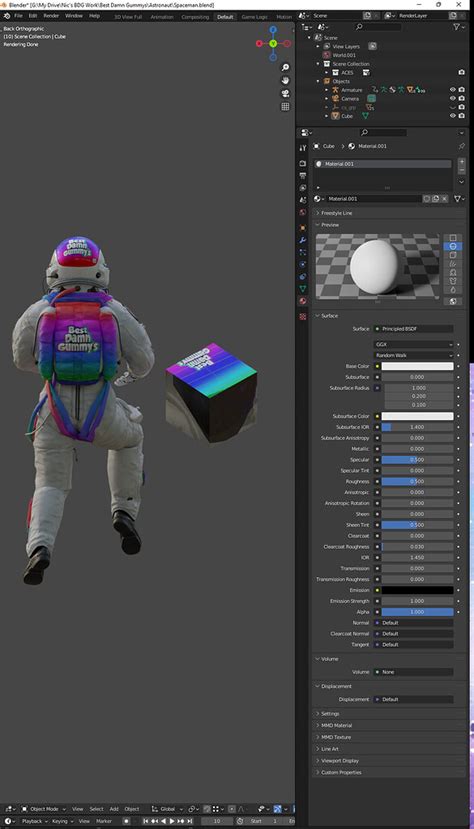Toggle fake user shield for Material.001
This screenshot has height=829, width=474.
pos(426,199)
